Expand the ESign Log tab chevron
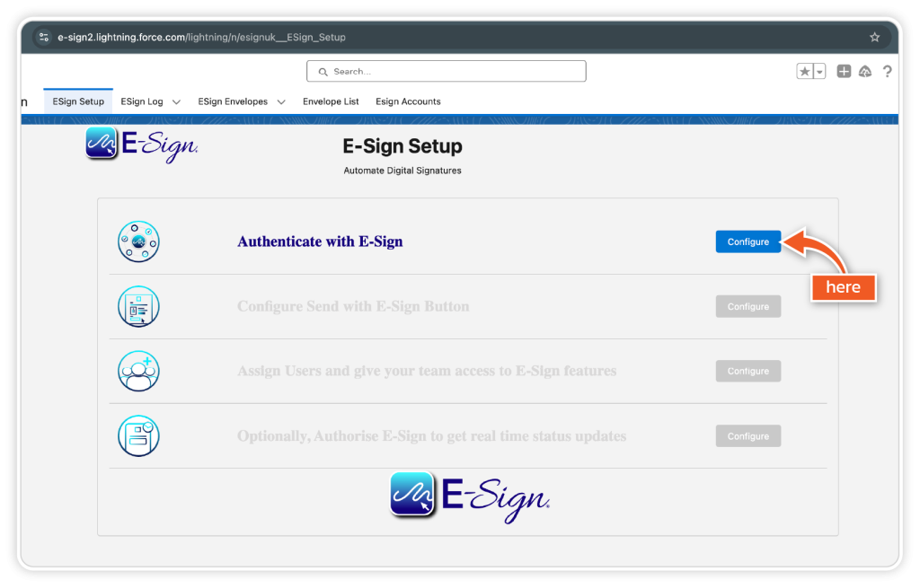The width and height of the screenshot is (920, 588). pos(176,102)
